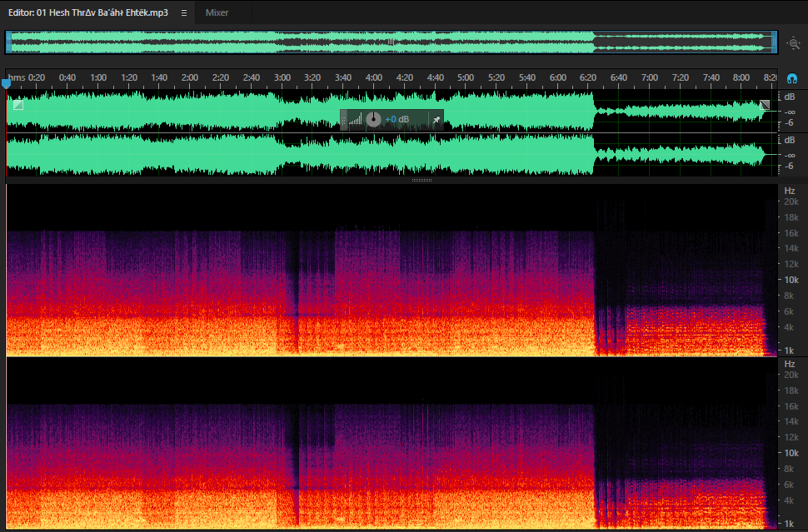Click the HUD volume bars icon
Viewport: 808px width, 532px height.
coord(355,120)
